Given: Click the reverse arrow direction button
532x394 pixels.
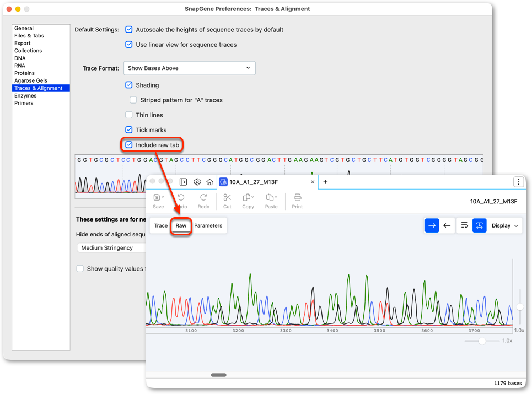Looking at the screenshot, I should coord(447,225).
